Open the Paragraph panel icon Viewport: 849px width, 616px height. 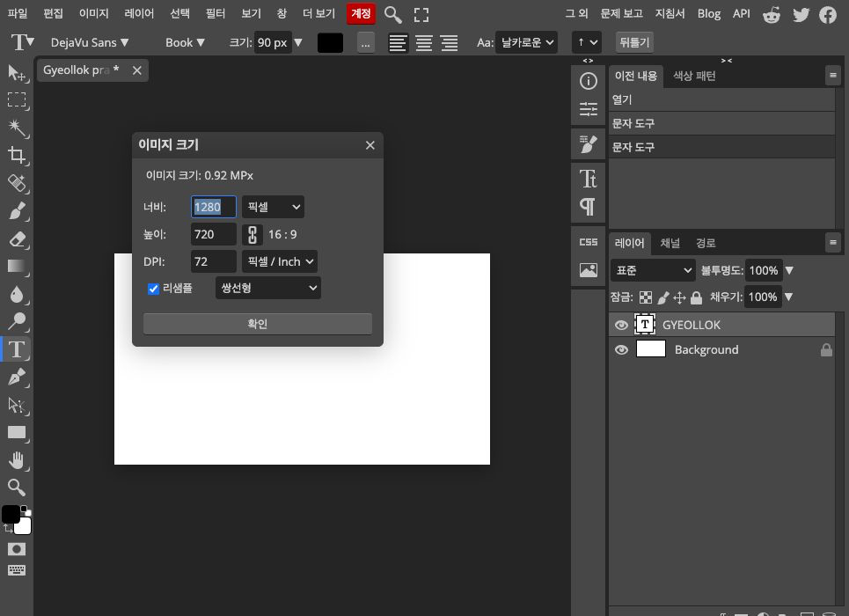588,207
